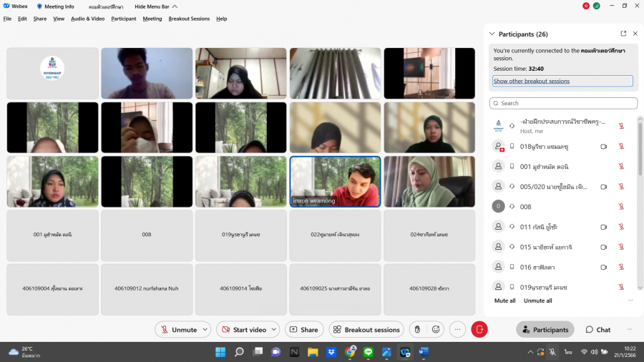Expand audio options arrow beside Unmute
The height and width of the screenshot is (362, 644).
tap(205, 330)
